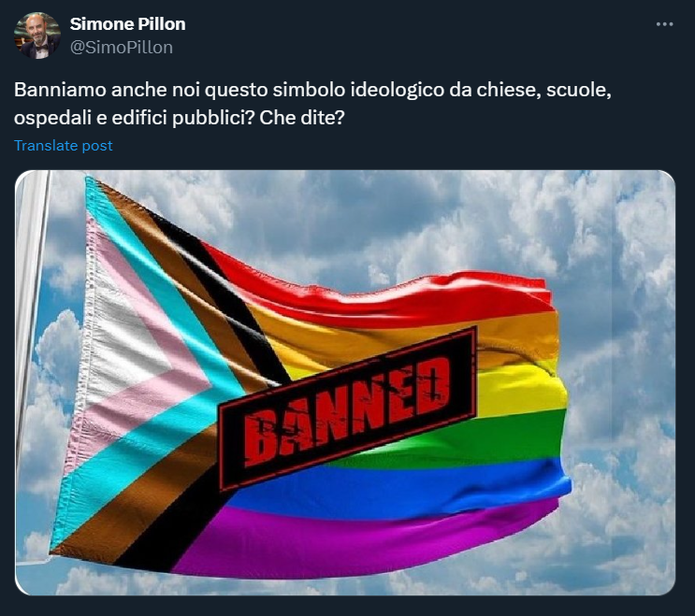Click the red BANNED stamp in image
Image resolution: width=695 pixels, height=616 pixels.
[348, 409]
